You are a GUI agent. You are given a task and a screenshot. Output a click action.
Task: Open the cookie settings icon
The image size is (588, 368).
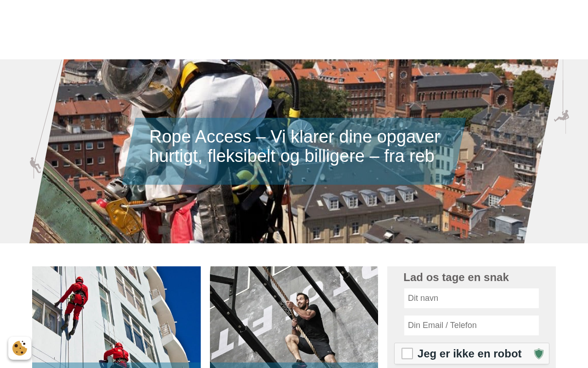[x=20, y=348]
